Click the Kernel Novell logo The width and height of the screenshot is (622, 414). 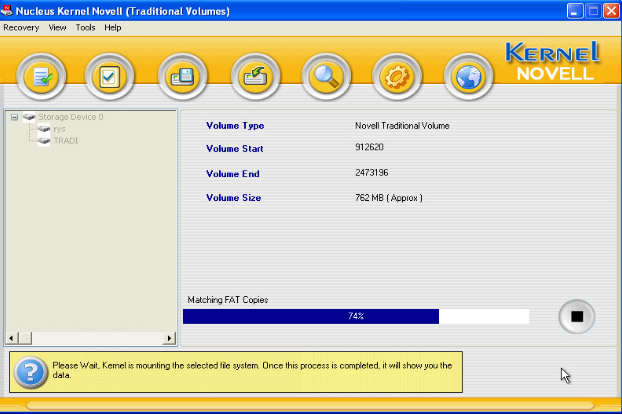[x=553, y=61]
